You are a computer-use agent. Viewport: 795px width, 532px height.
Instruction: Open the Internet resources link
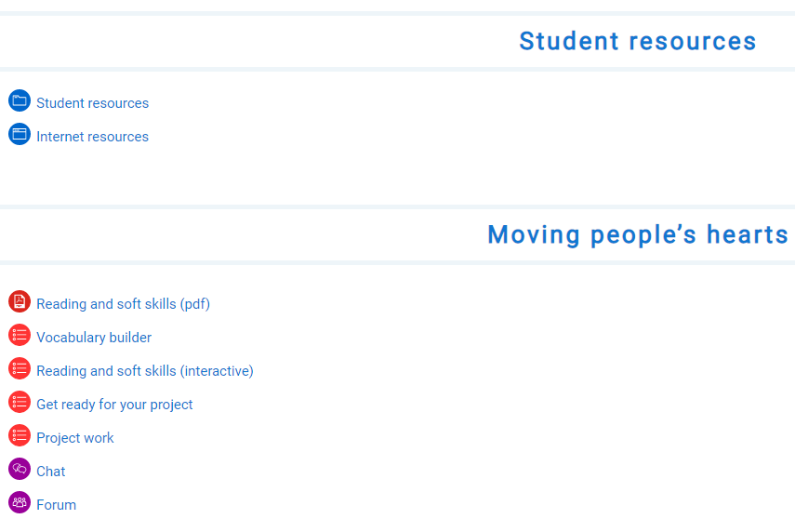click(x=92, y=137)
